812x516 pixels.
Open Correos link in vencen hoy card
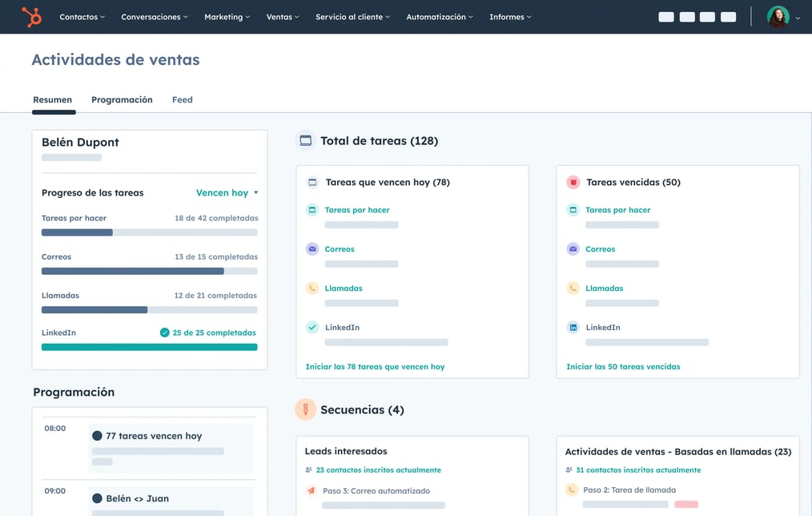[x=340, y=249]
